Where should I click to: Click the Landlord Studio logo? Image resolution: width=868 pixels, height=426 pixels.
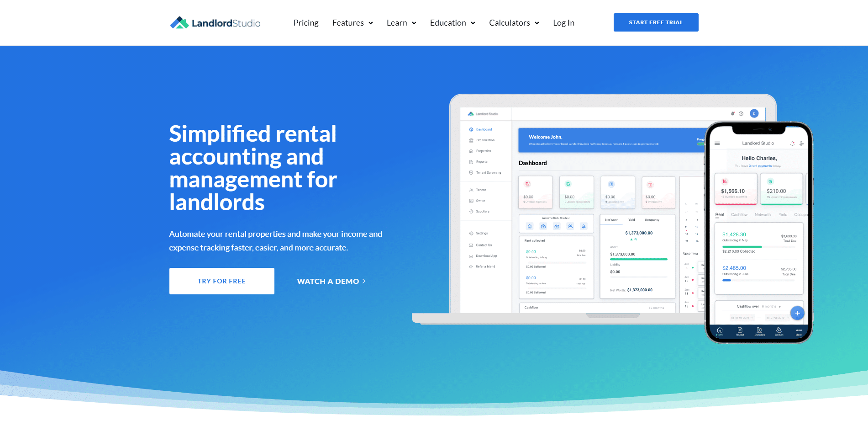215,22
